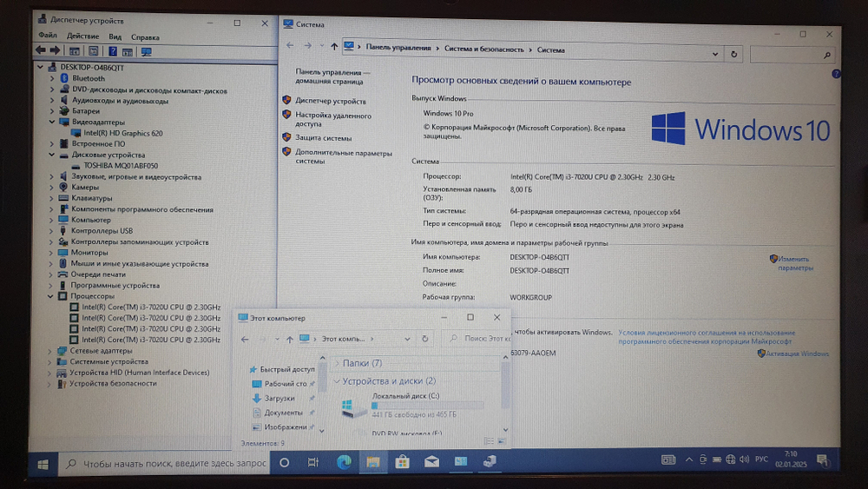Expand the Bluetooth tree node
Screen dimensions: 868x489
pos(52,79)
